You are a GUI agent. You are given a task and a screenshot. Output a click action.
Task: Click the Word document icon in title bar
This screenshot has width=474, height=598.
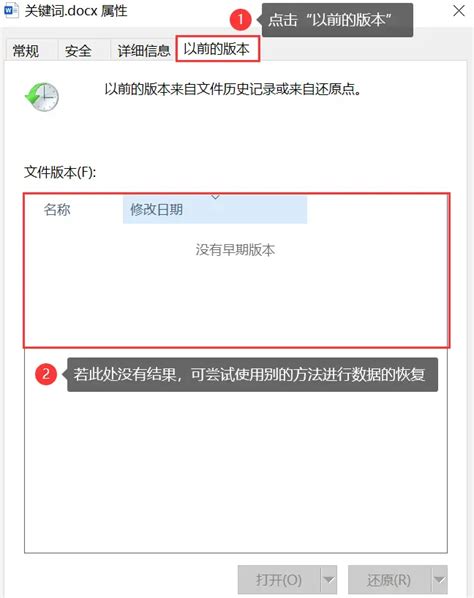pyautogui.click(x=11, y=10)
